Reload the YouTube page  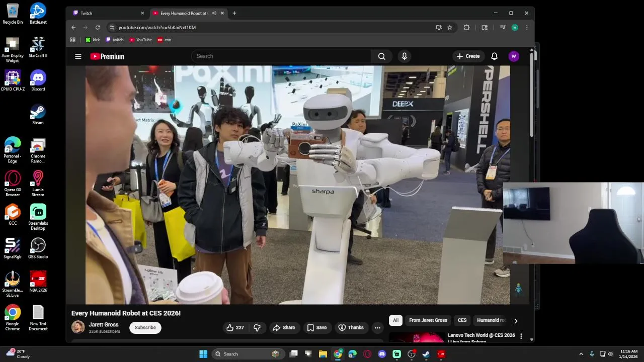point(98,28)
